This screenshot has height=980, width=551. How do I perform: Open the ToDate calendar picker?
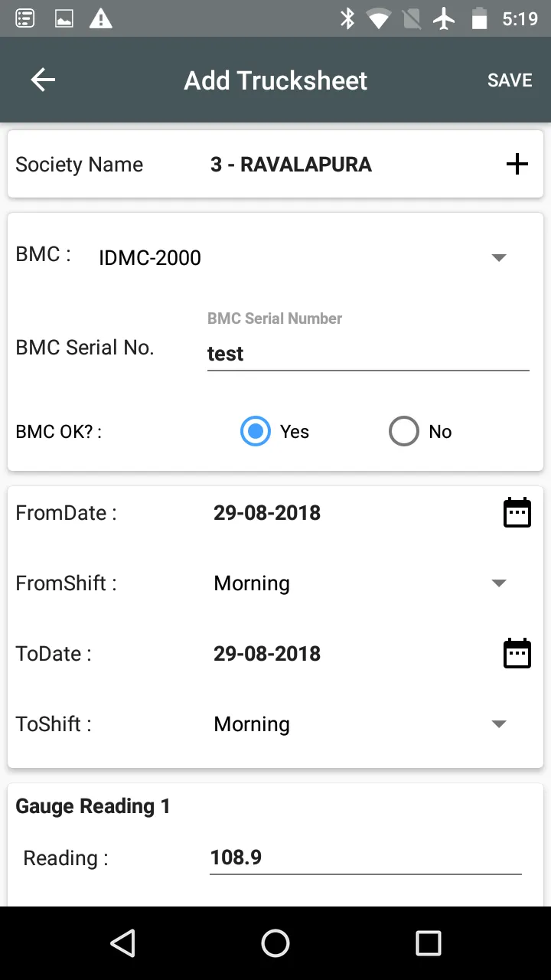pos(517,654)
